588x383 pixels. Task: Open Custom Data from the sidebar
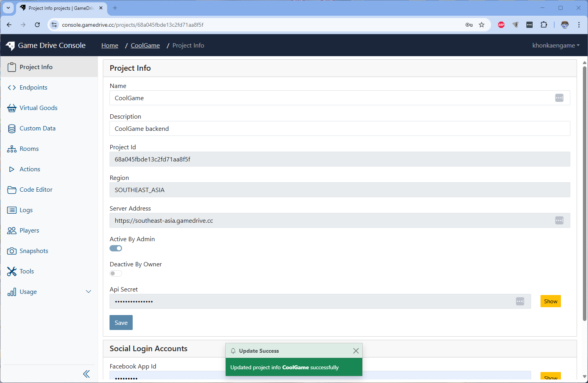[12, 128]
